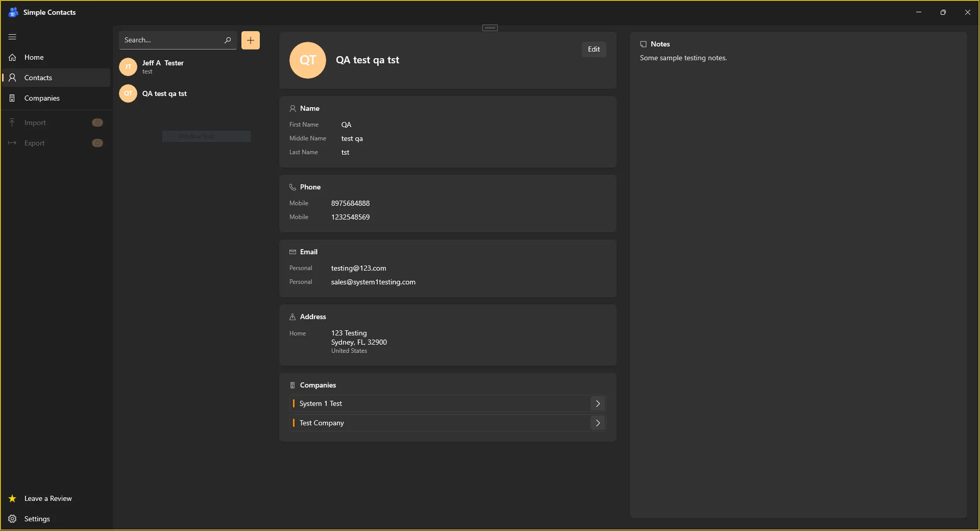Click the Companies section building icon
Viewport: 980px width, 531px height.
point(292,385)
